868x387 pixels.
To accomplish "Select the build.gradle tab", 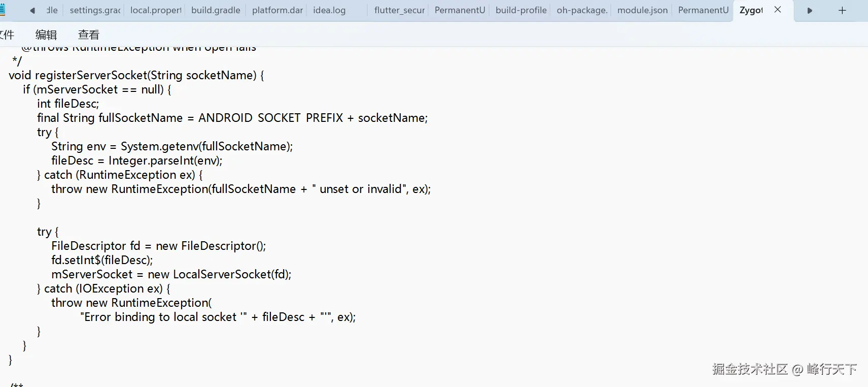I will point(216,10).
